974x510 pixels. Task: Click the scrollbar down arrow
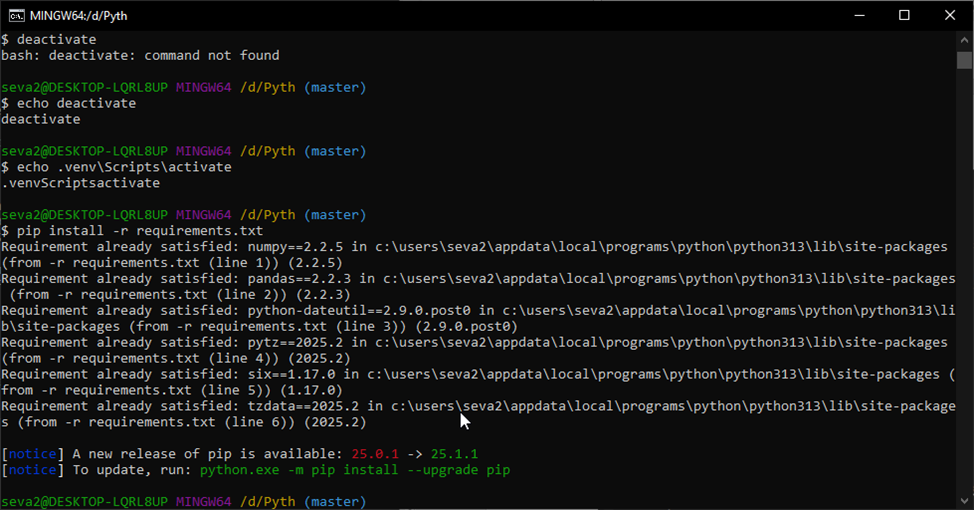(965, 501)
